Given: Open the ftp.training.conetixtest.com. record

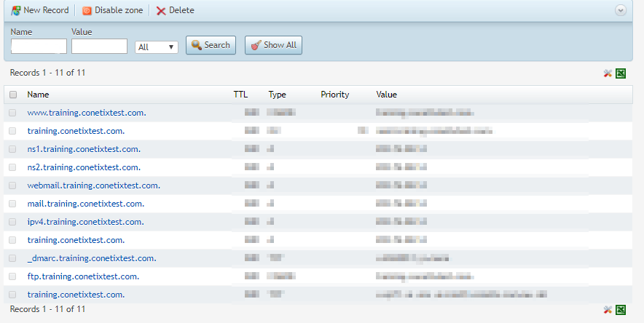Looking at the screenshot, I should coord(83,276).
